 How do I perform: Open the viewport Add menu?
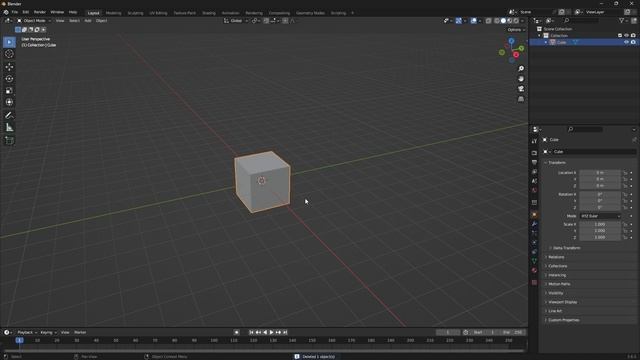coord(88,21)
